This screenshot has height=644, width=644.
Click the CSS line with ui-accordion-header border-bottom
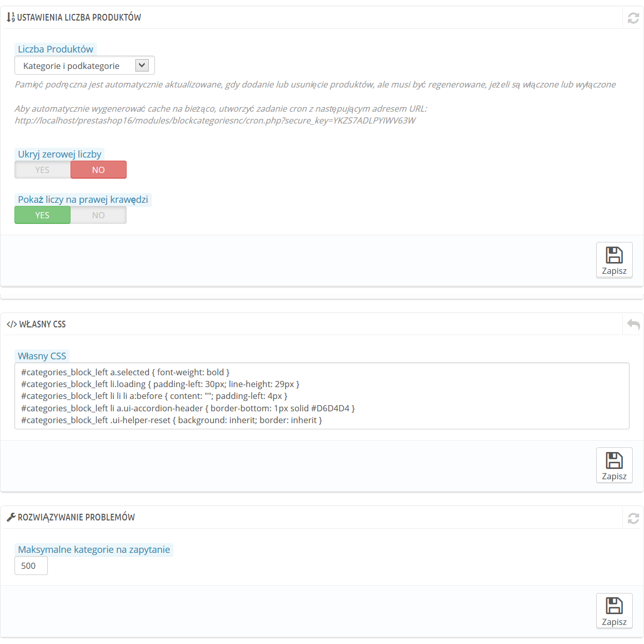coord(188,408)
